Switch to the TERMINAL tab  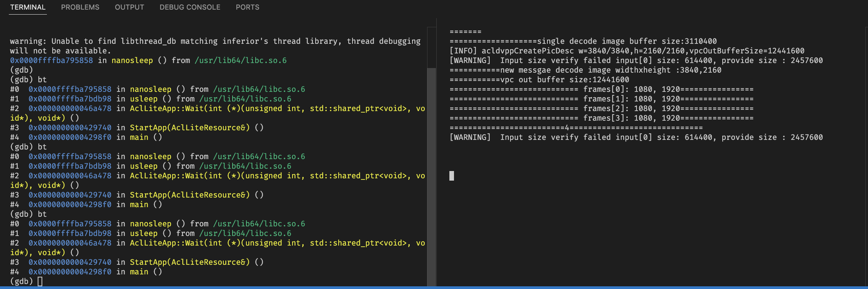[x=28, y=7]
